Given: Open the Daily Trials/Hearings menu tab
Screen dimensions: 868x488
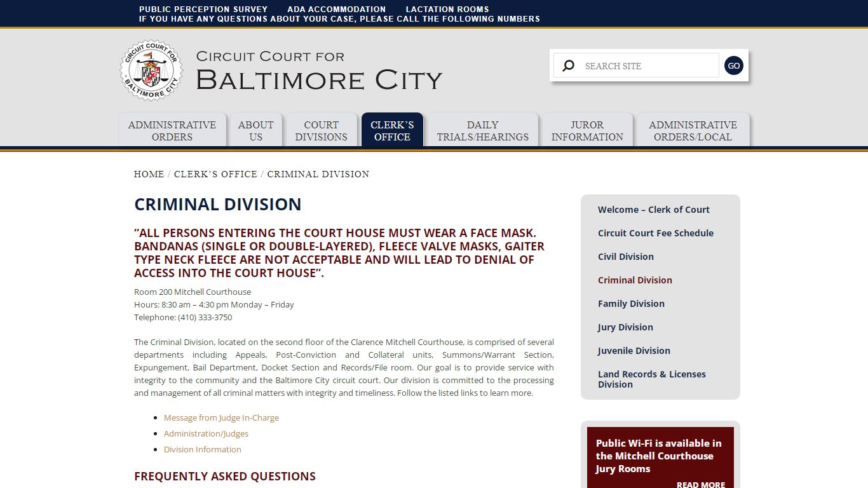Looking at the screenshot, I should click(x=483, y=130).
